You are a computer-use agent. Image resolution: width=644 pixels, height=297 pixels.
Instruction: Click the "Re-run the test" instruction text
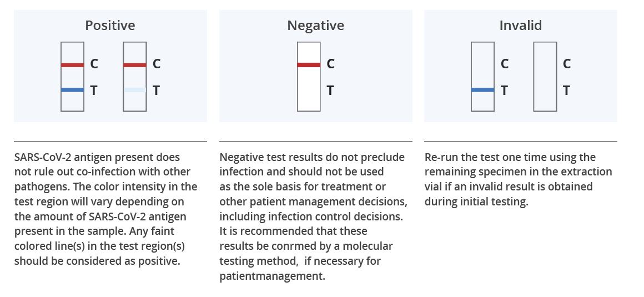(518, 179)
